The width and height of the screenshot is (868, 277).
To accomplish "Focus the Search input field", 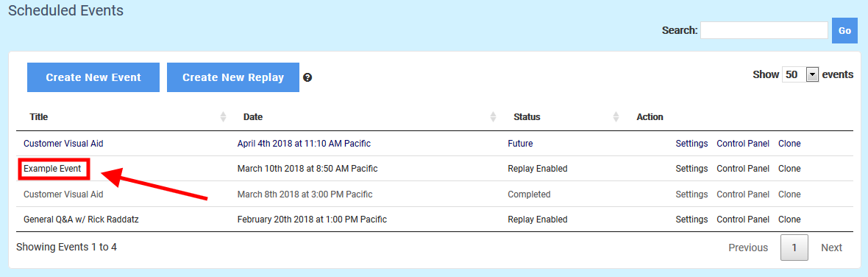I will tap(764, 30).
